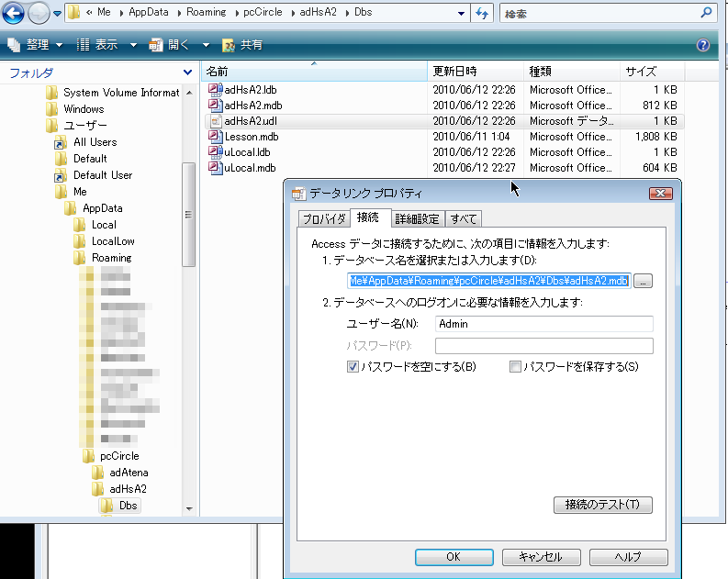Switch to the 詳細設定 tab

click(418, 219)
